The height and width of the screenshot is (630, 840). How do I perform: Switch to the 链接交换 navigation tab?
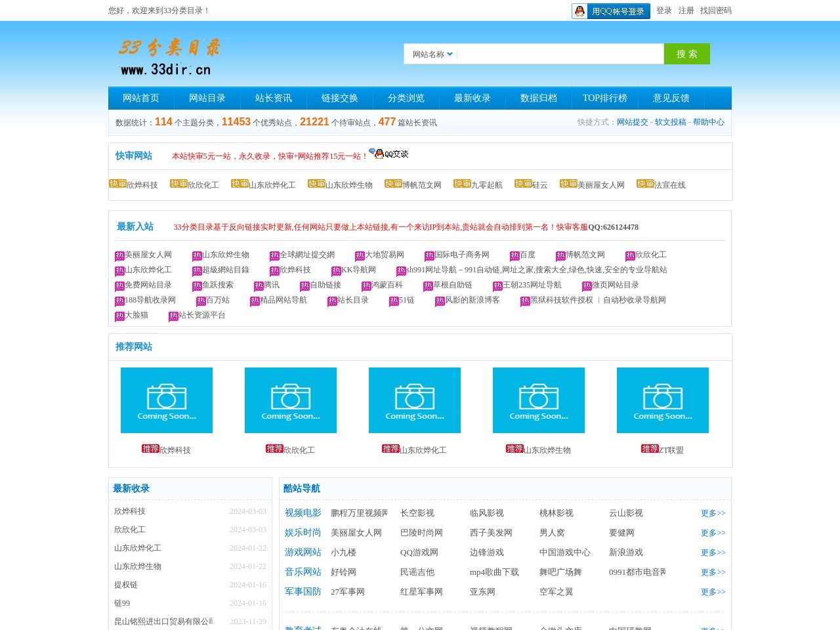(339, 98)
